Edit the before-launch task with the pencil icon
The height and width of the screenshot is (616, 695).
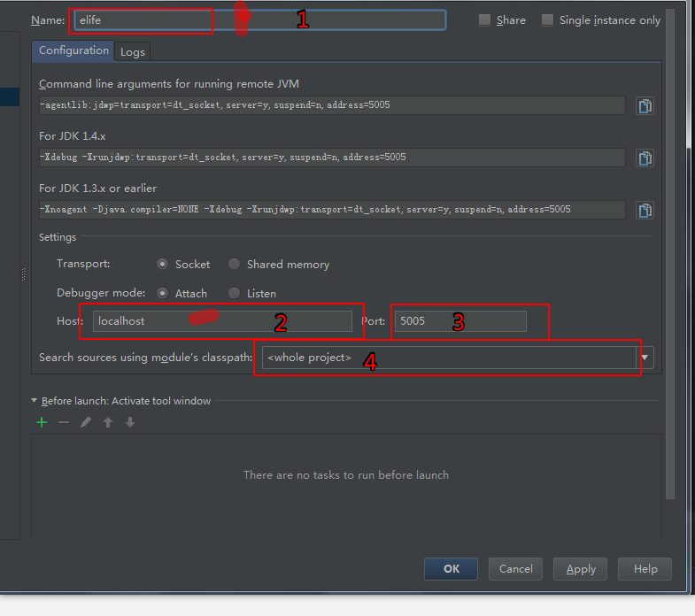click(x=86, y=422)
